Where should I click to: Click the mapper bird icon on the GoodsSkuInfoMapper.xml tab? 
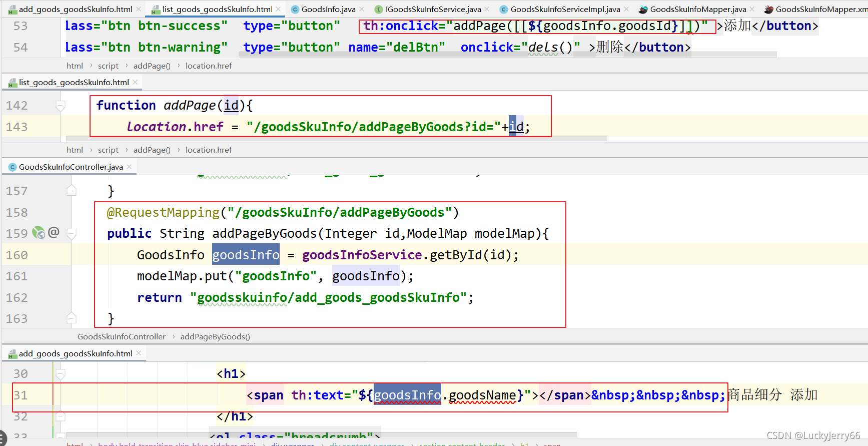(769, 10)
